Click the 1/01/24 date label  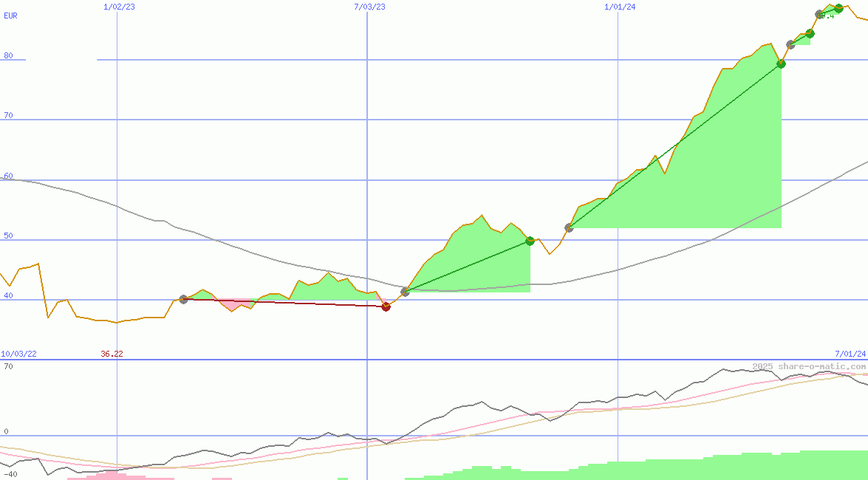coord(620,7)
